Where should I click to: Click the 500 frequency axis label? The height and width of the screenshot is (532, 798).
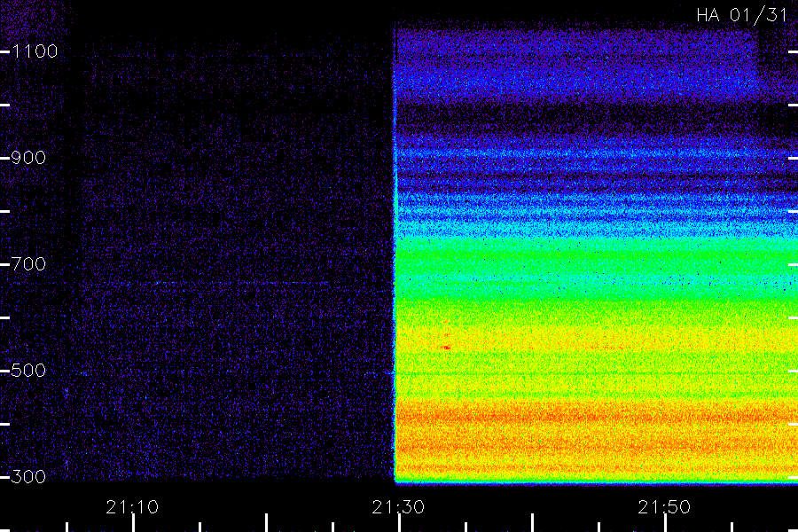click(29, 371)
